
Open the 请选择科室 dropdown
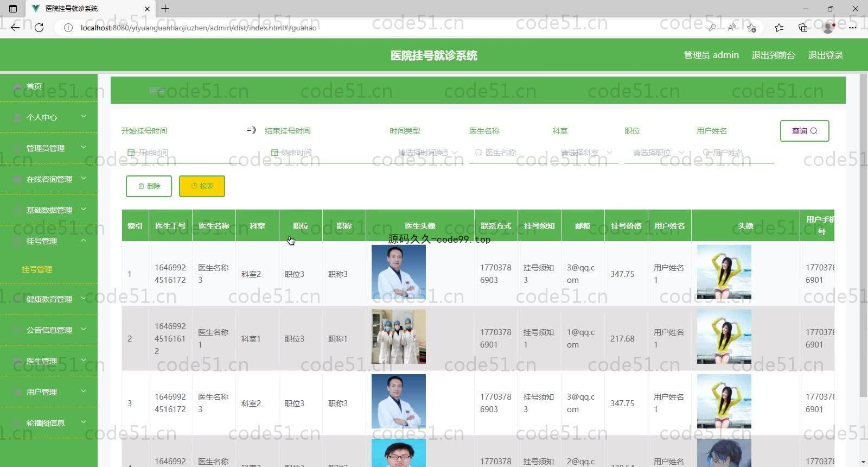[585, 153]
